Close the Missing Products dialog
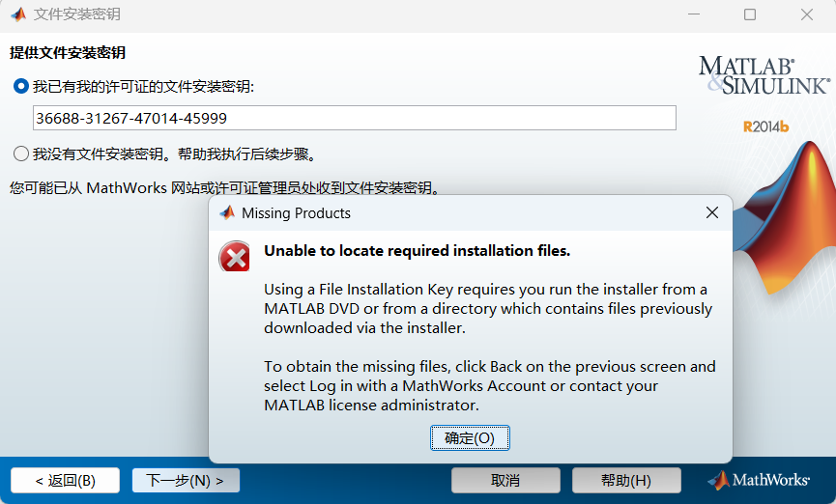Viewport: 836px width, 504px height. tap(711, 212)
